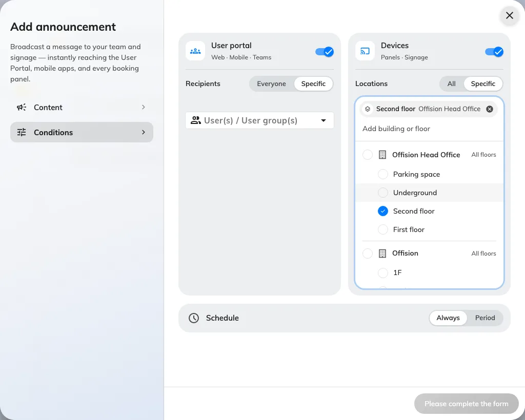
Task: Set Schedule to Period
Action: tap(485, 318)
